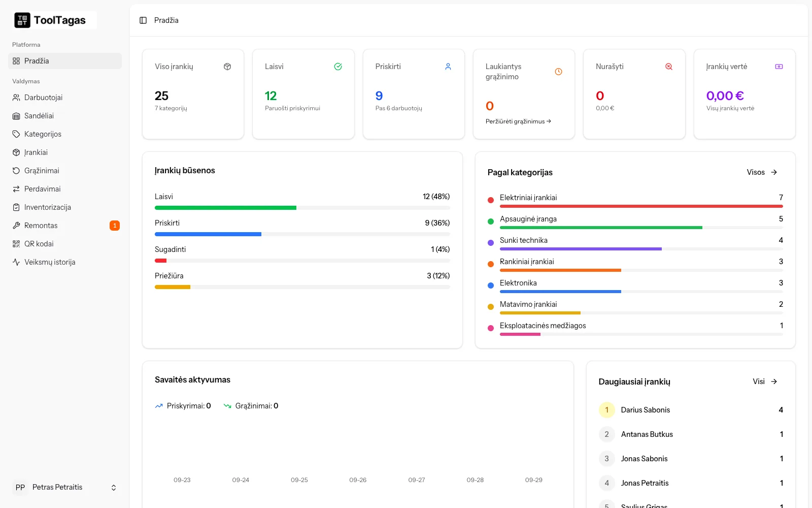Open Veiksmų istorija page
The height and width of the screenshot is (508, 812).
tap(65, 262)
